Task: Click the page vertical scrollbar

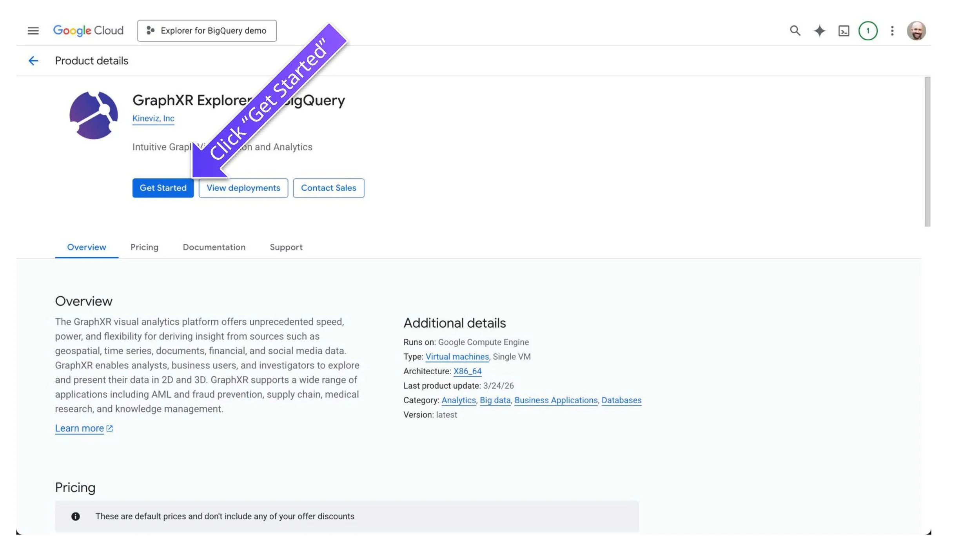Action: [927, 152]
